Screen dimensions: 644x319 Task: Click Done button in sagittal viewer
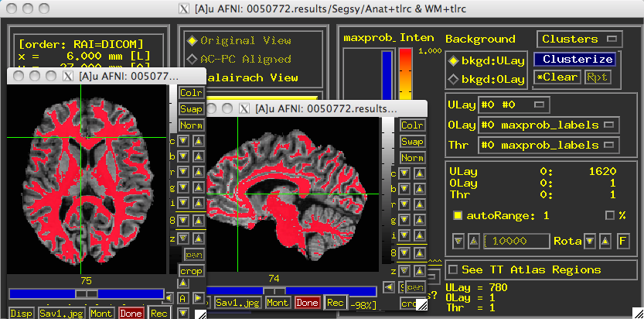point(307,303)
